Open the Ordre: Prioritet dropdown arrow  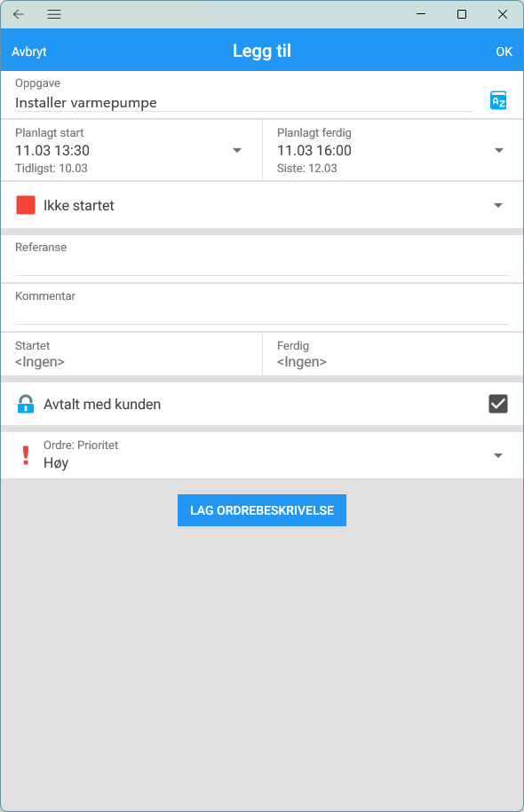click(x=498, y=456)
